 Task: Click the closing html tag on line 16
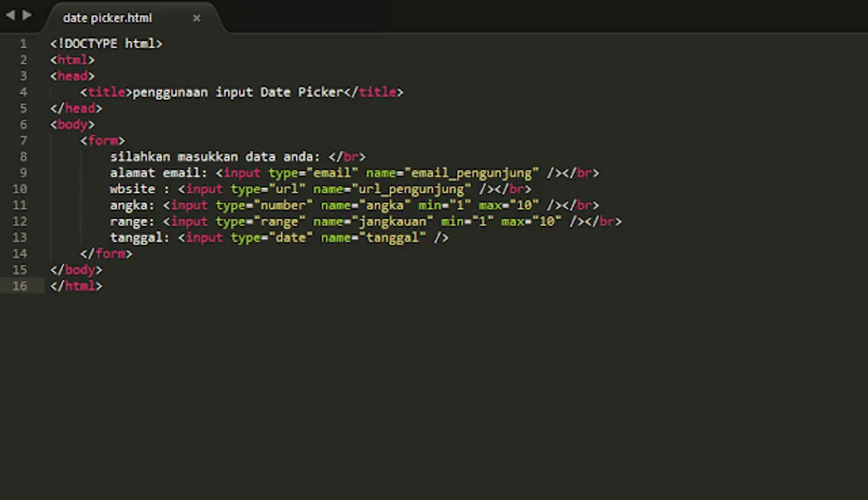76,286
